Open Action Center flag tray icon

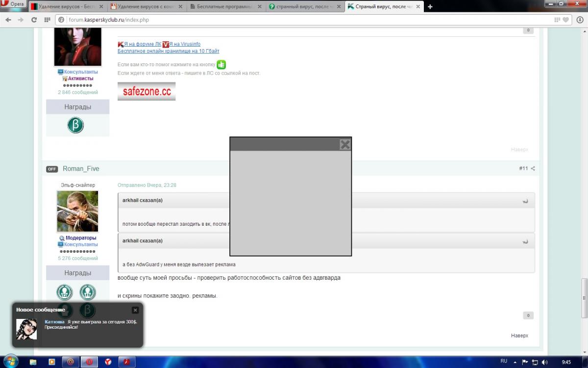[525, 362]
